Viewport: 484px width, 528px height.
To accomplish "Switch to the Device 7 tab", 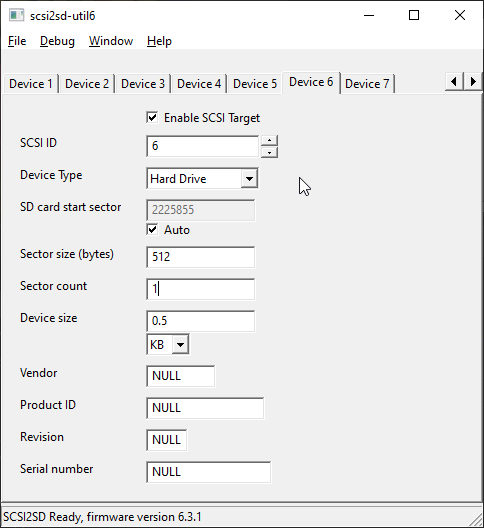I will coord(367,84).
